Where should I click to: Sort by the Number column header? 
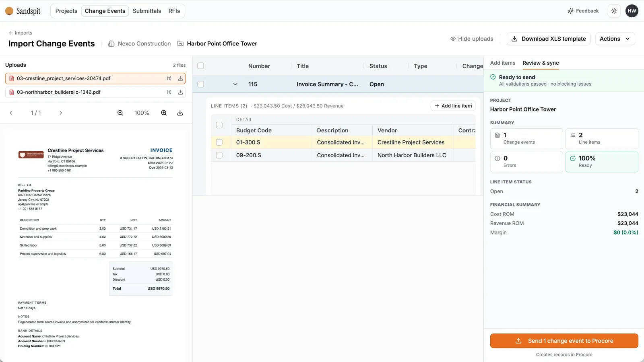click(x=259, y=66)
